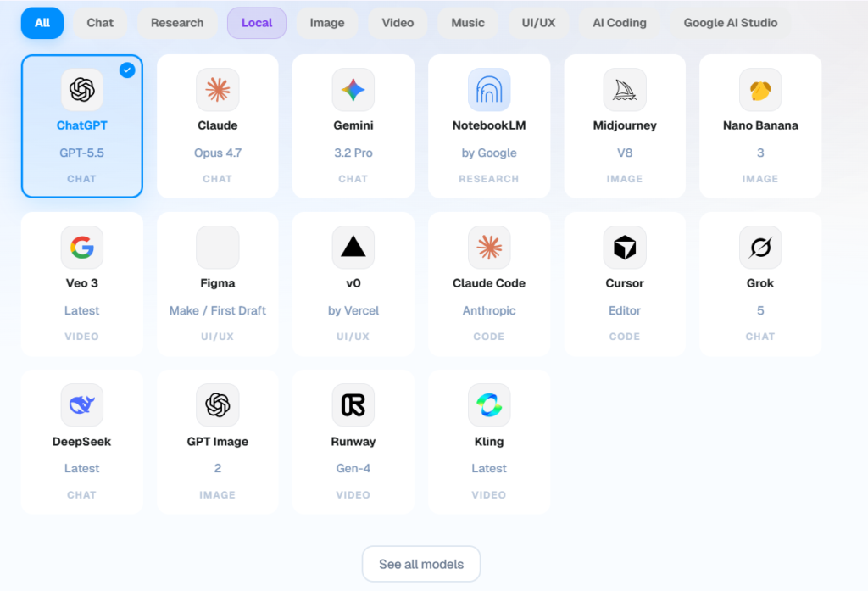868x591 pixels.
Task: Click the V8 version under Midjourney
Action: click(x=625, y=153)
